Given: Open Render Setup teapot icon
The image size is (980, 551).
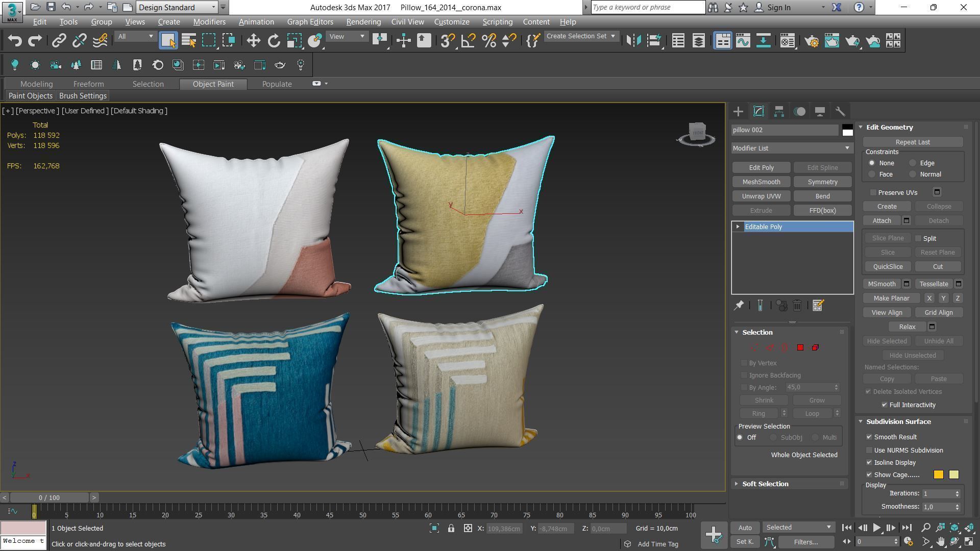Looking at the screenshot, I should coord(812,41).
